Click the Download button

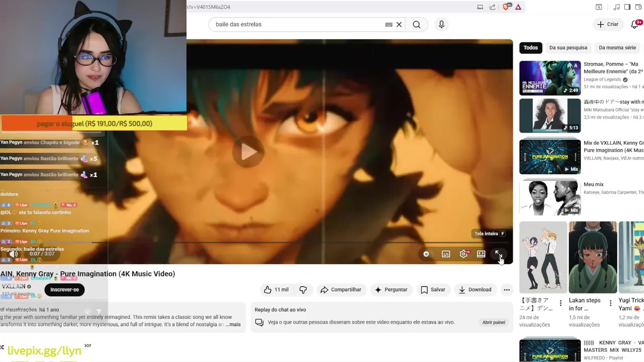[x=475, y=290]
